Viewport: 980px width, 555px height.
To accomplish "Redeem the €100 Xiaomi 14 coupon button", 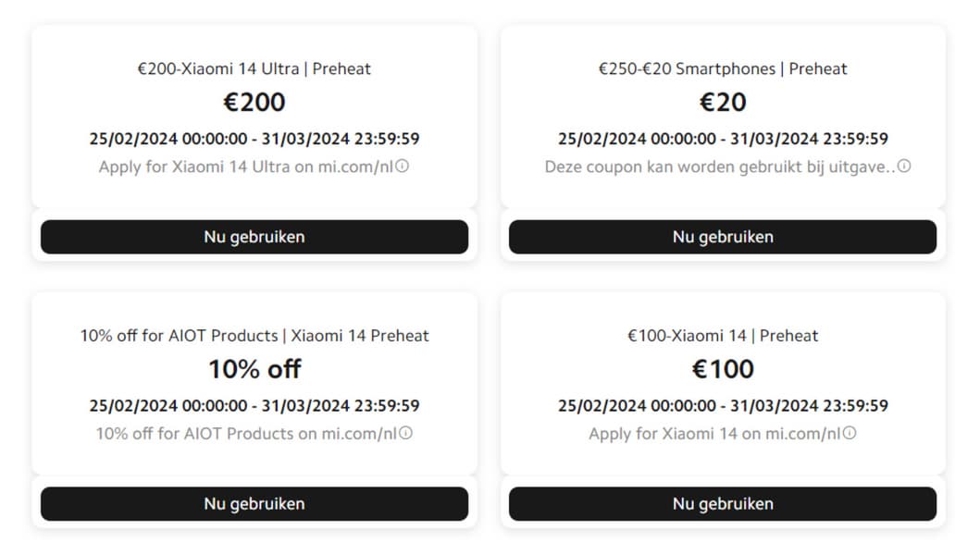I will click(x=722, y=504).
